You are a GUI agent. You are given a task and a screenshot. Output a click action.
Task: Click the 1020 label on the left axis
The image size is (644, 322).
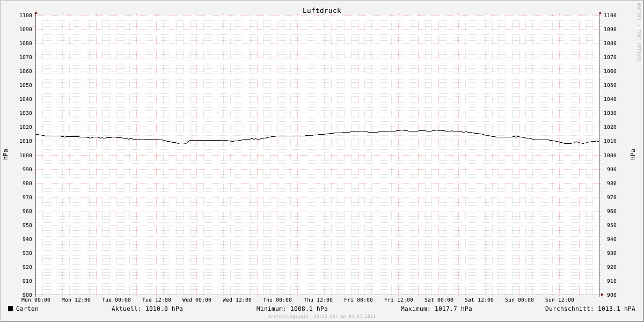[x=26, y=127]
